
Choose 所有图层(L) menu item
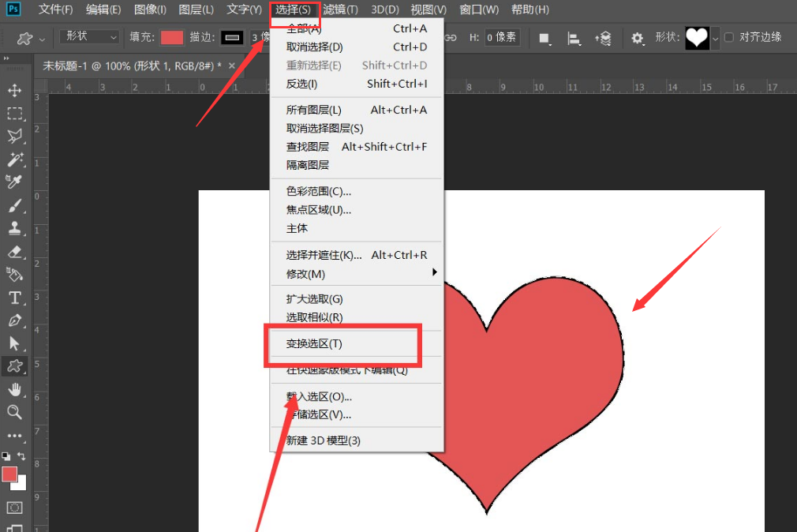click(x=357, y=110)
